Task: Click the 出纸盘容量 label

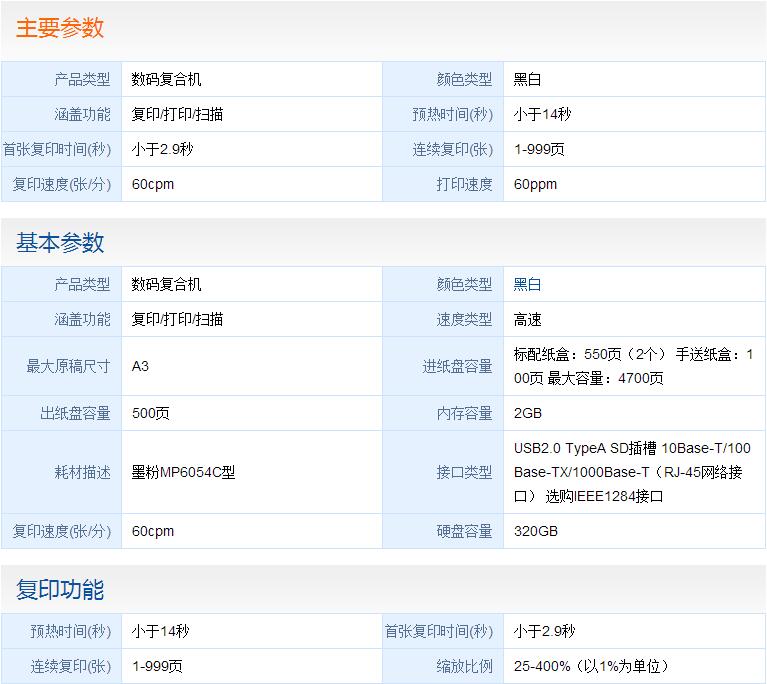Action: 75,413
